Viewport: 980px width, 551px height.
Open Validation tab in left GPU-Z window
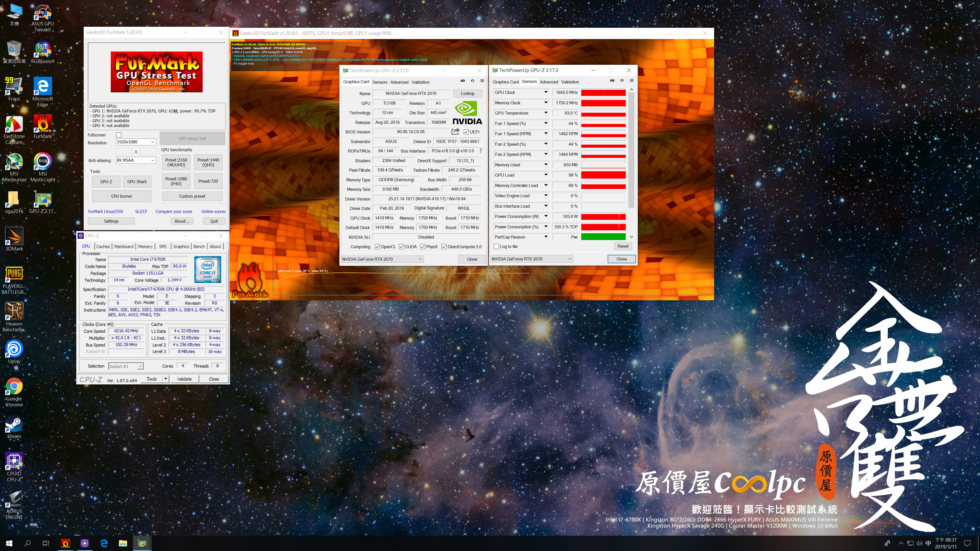420,82
